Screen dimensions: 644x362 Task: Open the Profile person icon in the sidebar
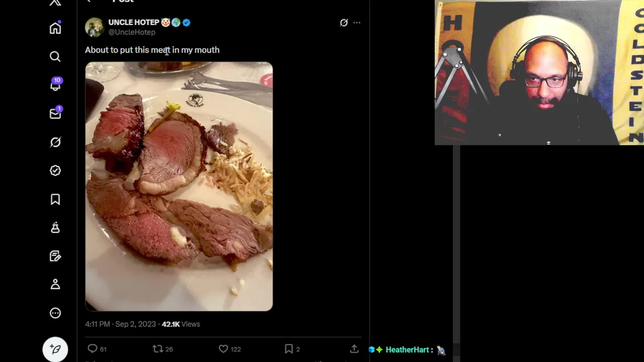coord(55,285)
